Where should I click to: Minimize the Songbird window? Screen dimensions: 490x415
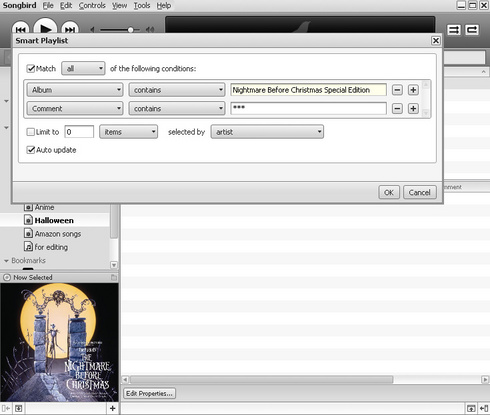tap(461, 5)
